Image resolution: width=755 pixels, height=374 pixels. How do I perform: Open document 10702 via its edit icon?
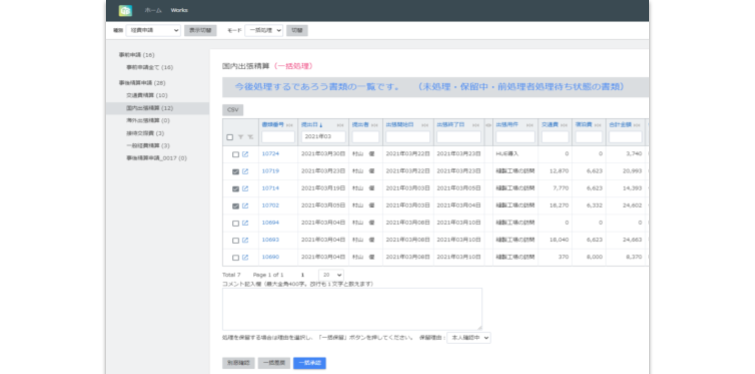coord(245,206)
